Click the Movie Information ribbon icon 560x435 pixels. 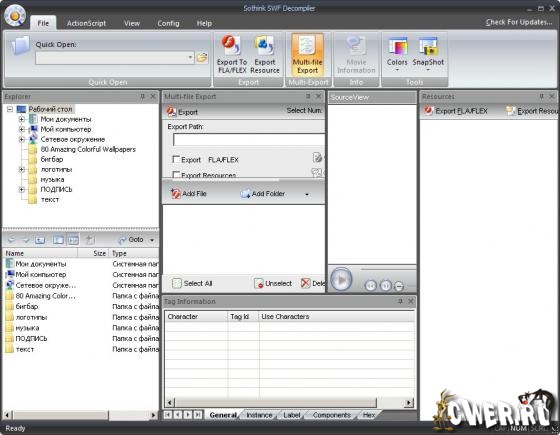coord(356,54)
